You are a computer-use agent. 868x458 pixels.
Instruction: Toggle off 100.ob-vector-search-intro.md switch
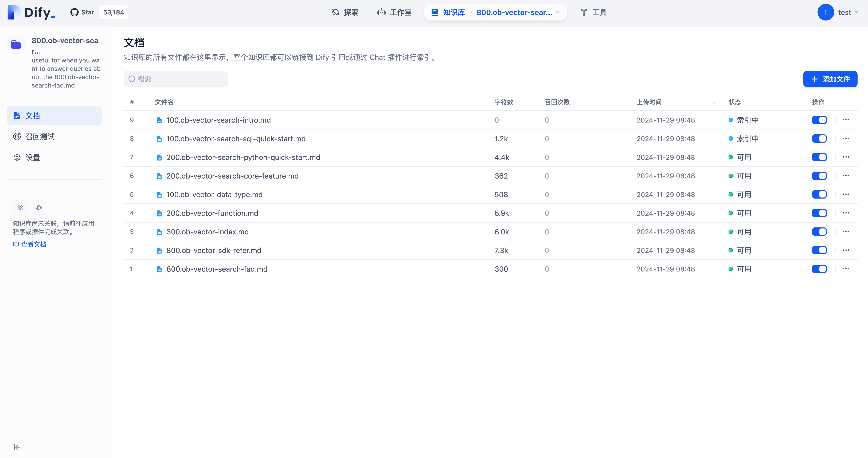pos(819,120)
